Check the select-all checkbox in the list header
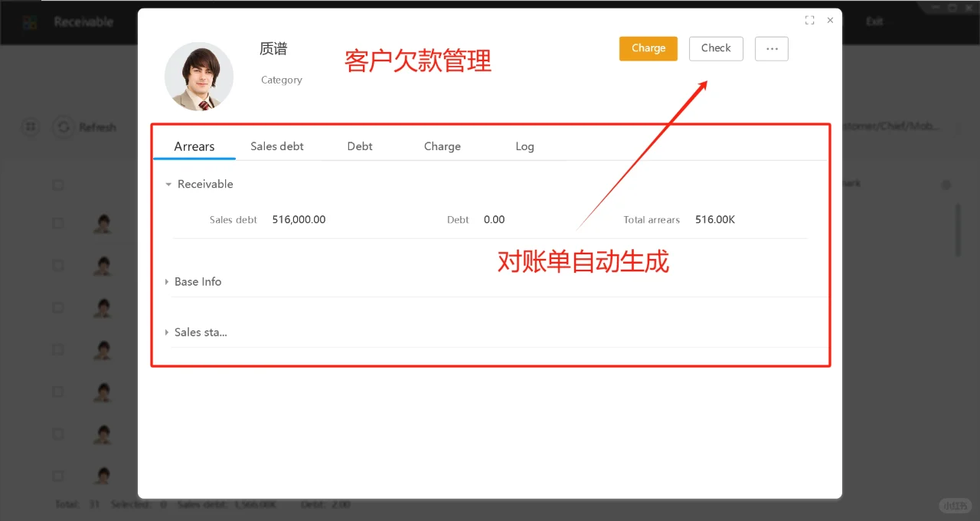Image resolution: width=980 pixels, height=521 pixels. coord(57,185)
